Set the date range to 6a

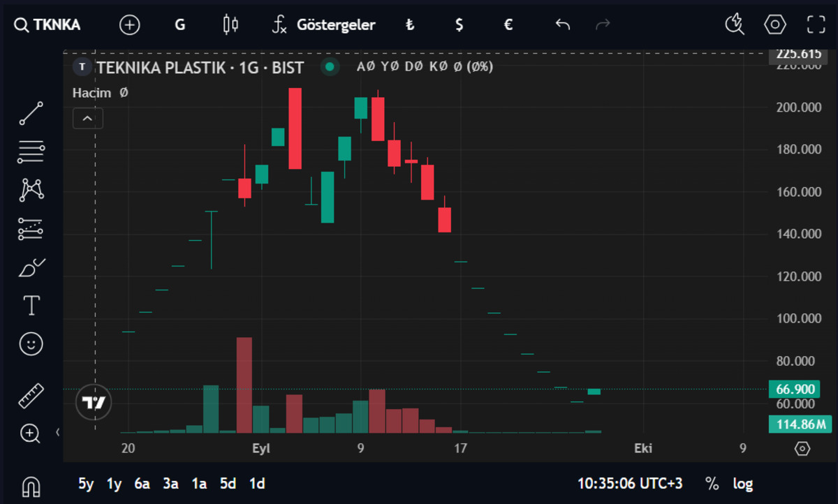142,483
